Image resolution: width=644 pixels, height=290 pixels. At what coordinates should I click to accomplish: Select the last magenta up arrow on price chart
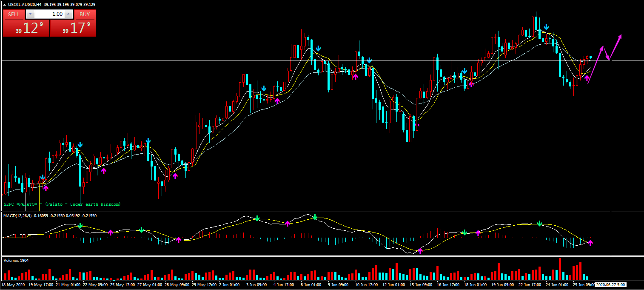[587, 78]
